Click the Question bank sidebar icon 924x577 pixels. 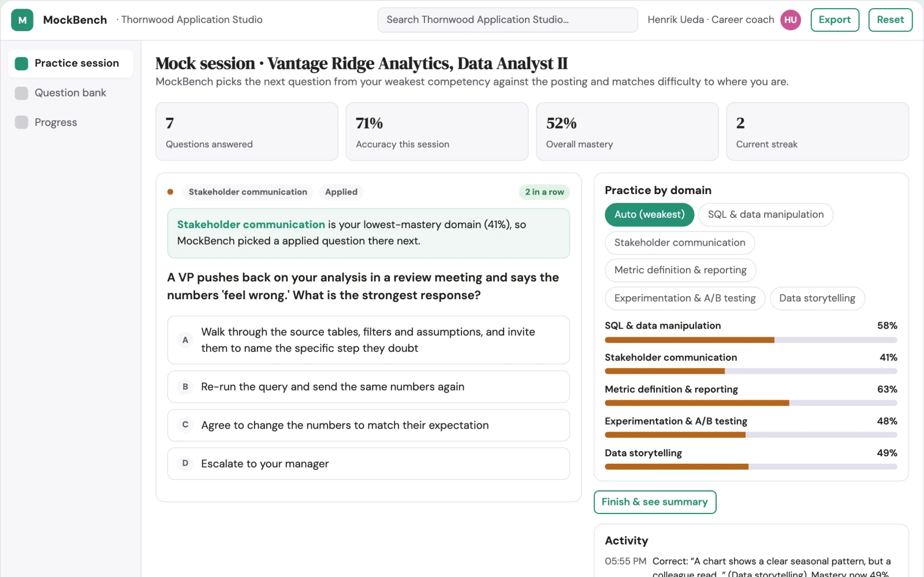[x=21, y=93]
